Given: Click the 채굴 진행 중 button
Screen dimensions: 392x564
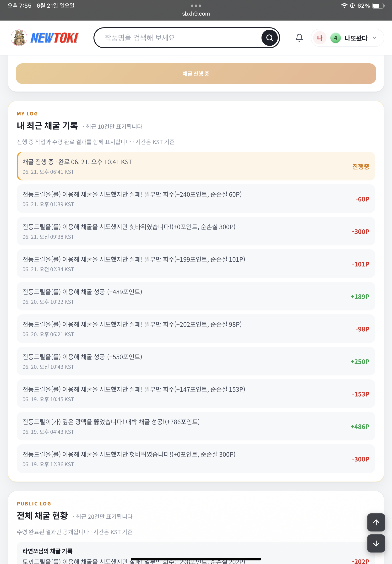Looking at the screenshot, I should (196, 74).
